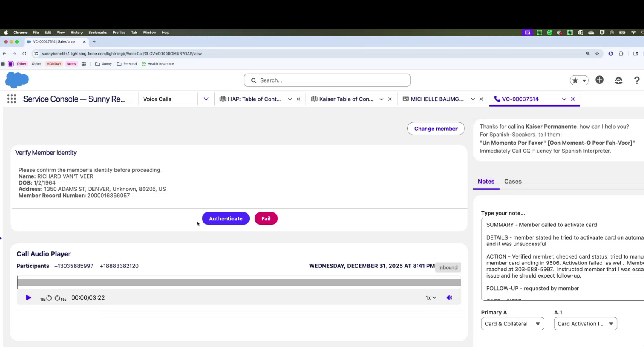Mute the call audio volume icon
The width and height of the screenshot is (644, 347).
pyautogui.click(x=449, y=298)
